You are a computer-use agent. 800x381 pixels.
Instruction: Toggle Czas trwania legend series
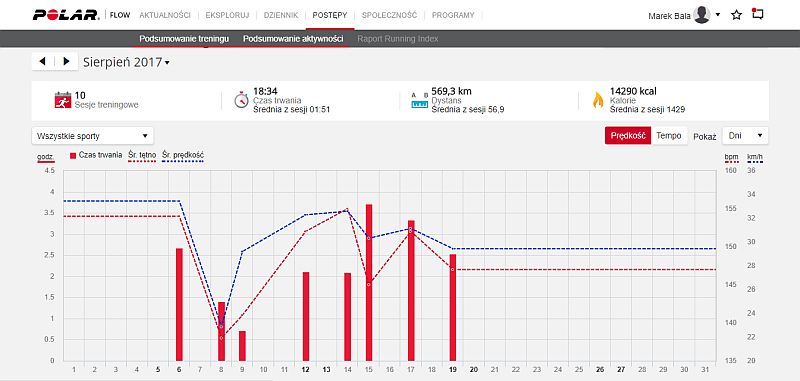tap(96, 155)
